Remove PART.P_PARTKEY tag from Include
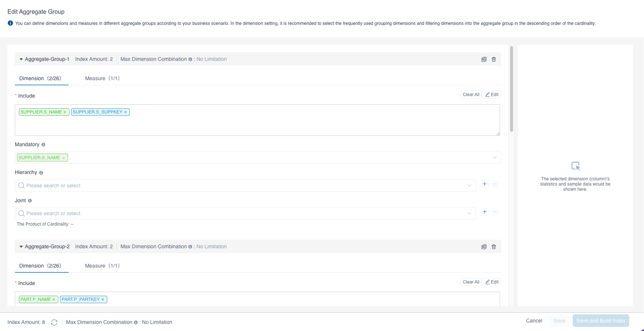Screen dimensions: 644x331 pos(103,299)
